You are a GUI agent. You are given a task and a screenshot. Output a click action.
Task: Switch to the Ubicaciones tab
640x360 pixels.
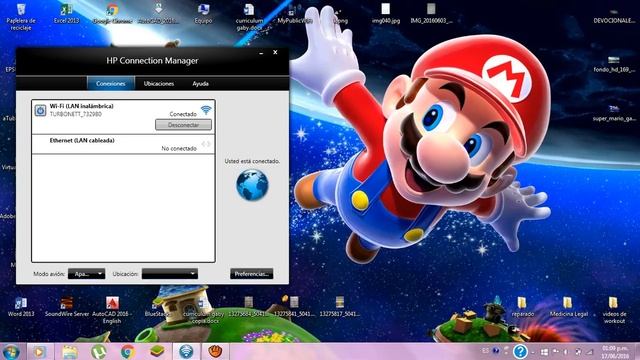(159, 83)
